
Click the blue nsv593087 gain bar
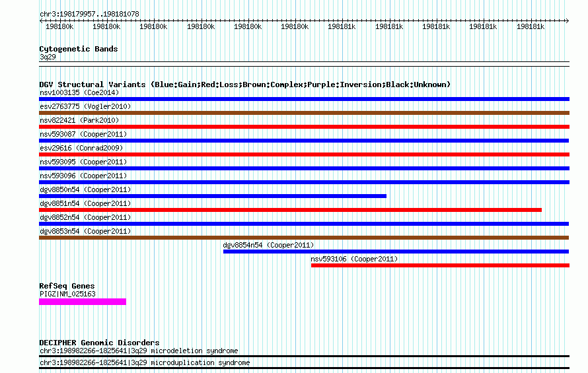(304, 141)
